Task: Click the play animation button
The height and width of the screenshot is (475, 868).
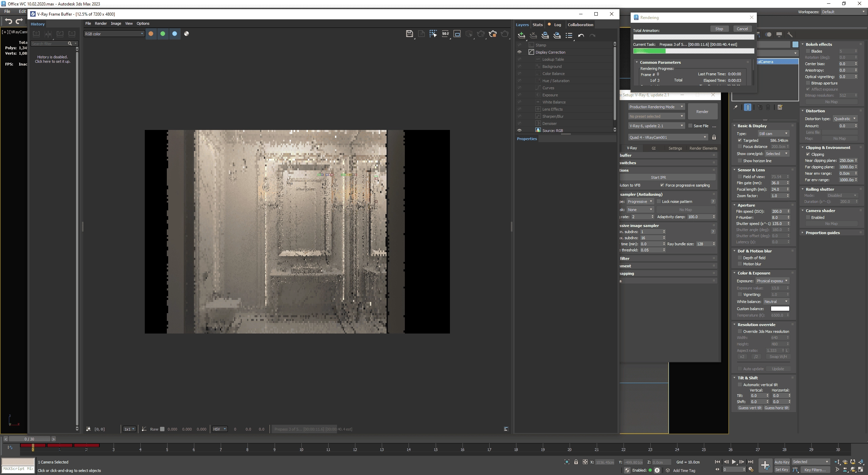Action: click(x=734, y=462)
